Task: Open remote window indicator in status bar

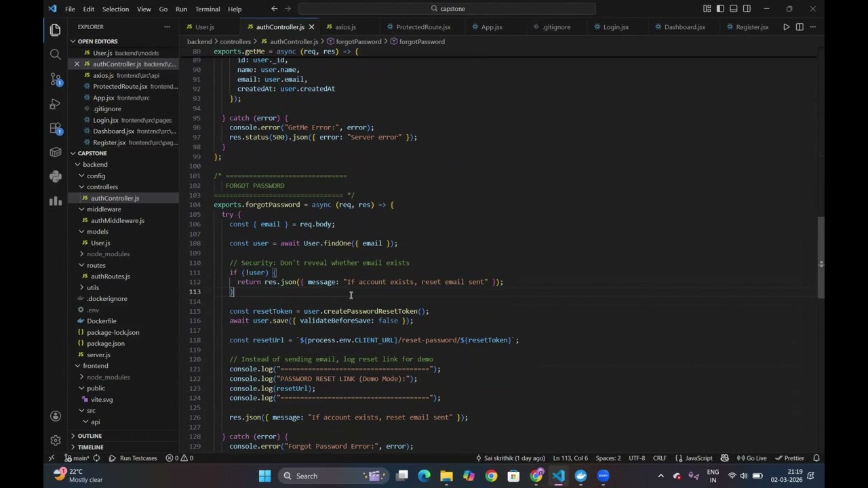Action: coord(51,458)
